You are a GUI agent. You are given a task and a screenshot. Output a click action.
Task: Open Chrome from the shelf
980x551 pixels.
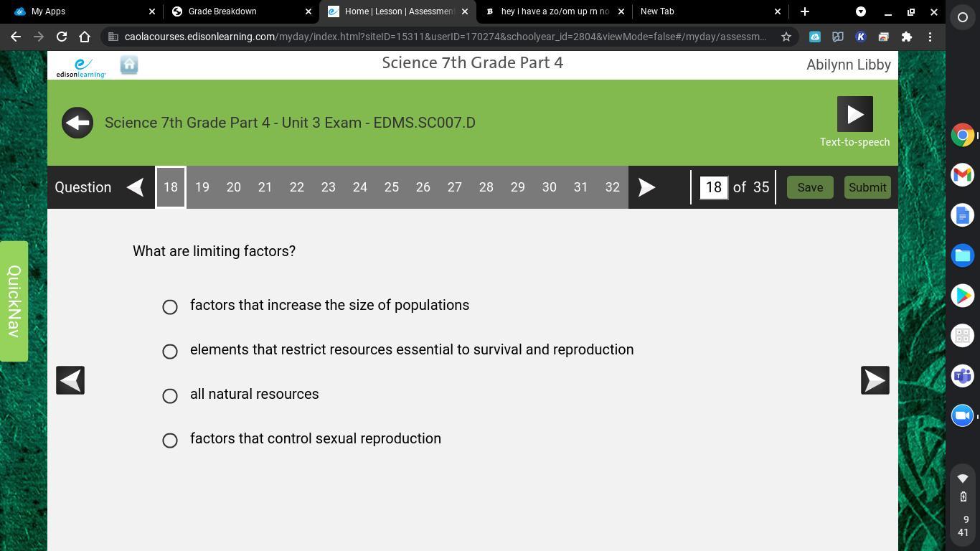coord(962,135)
